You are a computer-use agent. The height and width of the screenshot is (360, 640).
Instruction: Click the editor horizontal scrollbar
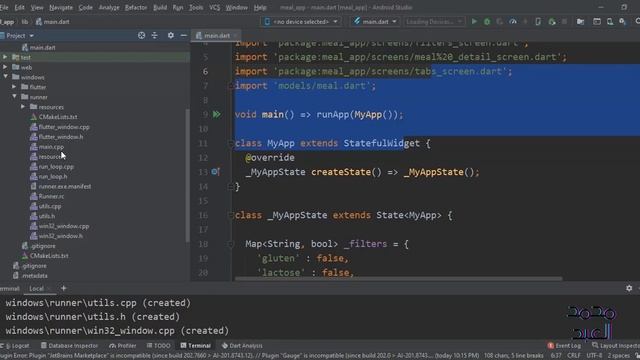[398, 279]
